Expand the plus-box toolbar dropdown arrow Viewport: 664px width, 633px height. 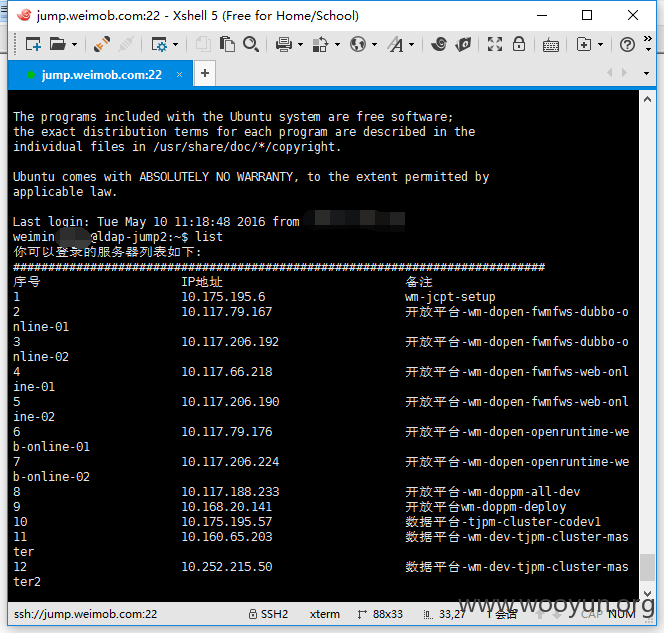[x=600, y=44]
